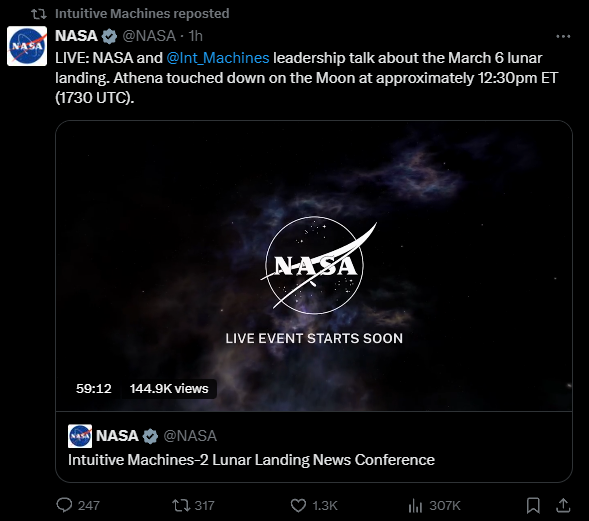Repost this tweet with retweet icon
Image resolution: width=589 pixels, height=521 pixels.
point(180,505)
